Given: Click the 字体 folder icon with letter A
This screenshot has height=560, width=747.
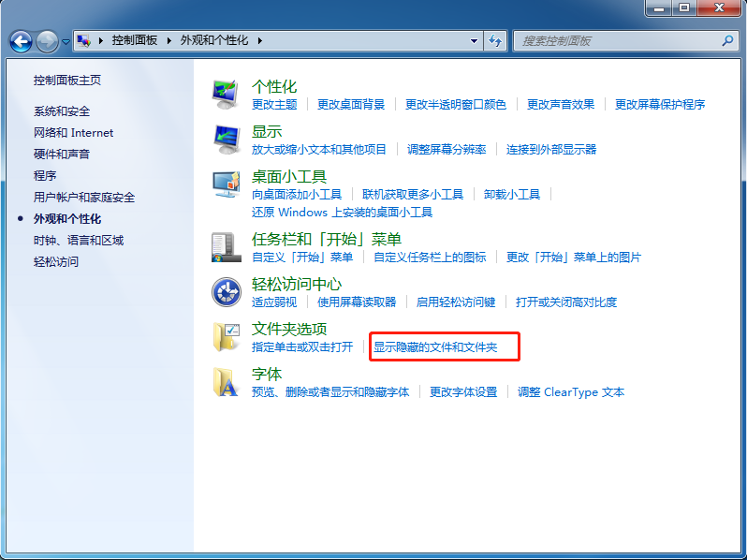Looking at the screenshot, I should (x=226, y=382).
